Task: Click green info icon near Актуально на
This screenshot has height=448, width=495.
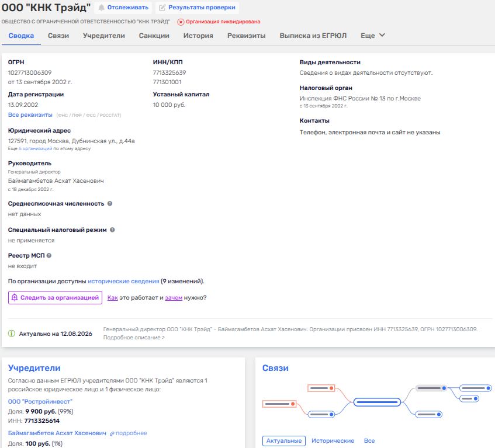Action: (12, 334)
